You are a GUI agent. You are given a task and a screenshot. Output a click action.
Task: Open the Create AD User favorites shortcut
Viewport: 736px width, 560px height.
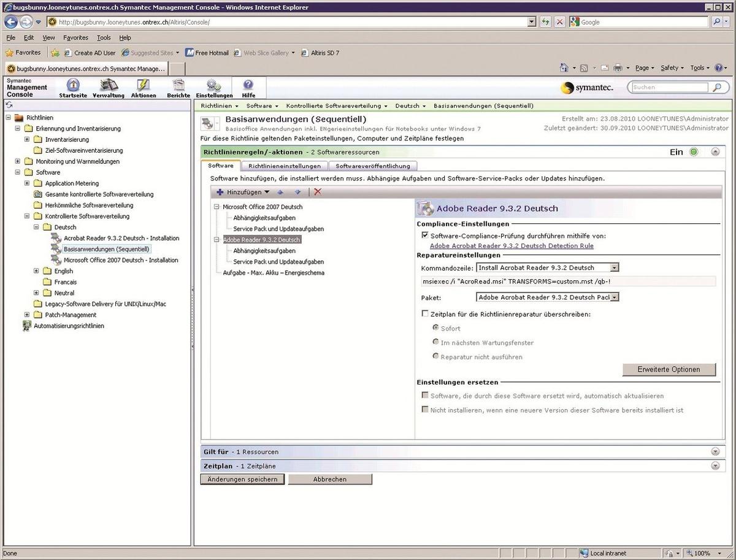pos(90,53)
